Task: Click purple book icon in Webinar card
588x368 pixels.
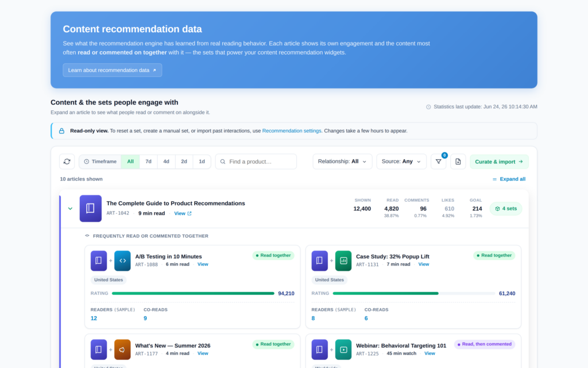Action: [319, 350]
